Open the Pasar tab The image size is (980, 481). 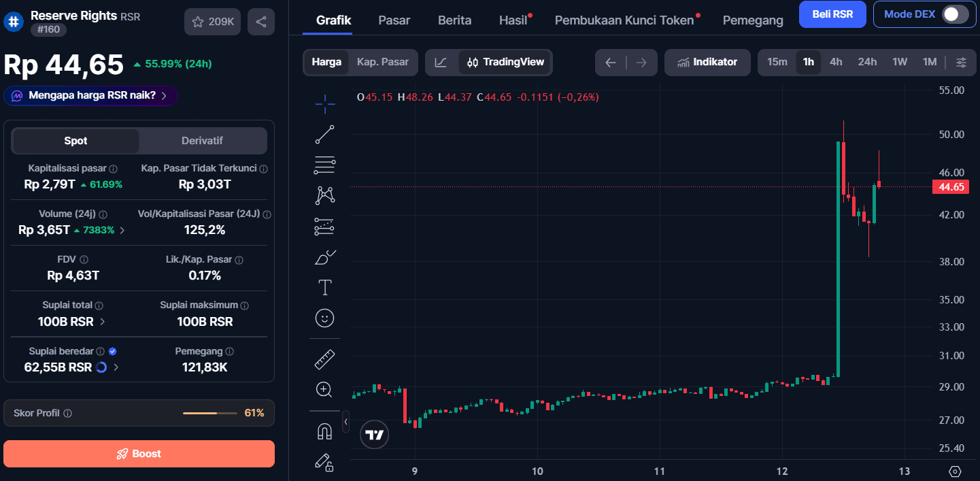coord(394,20)
